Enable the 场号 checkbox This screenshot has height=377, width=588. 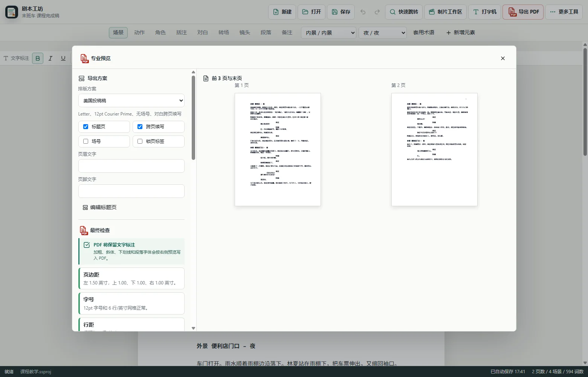tap(86, 141)
